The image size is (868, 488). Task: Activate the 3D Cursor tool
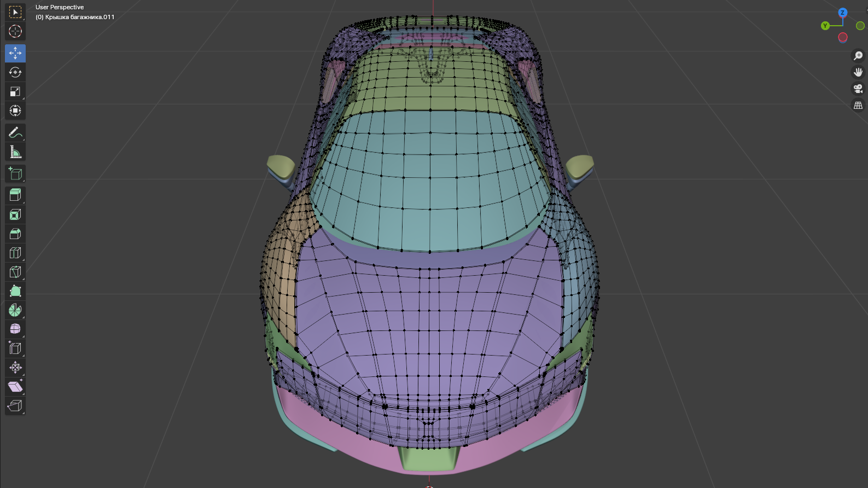15,31
